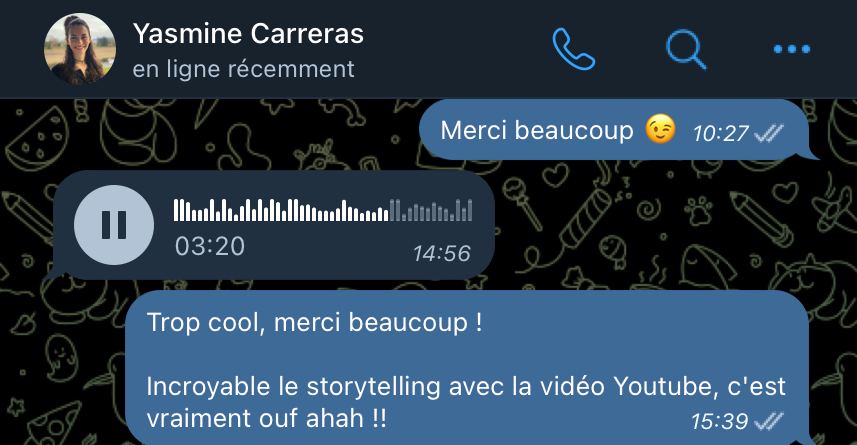Open the magnifier search in this chat
Image resolution: width=857 pixels, height=445 pixels.
686,50
